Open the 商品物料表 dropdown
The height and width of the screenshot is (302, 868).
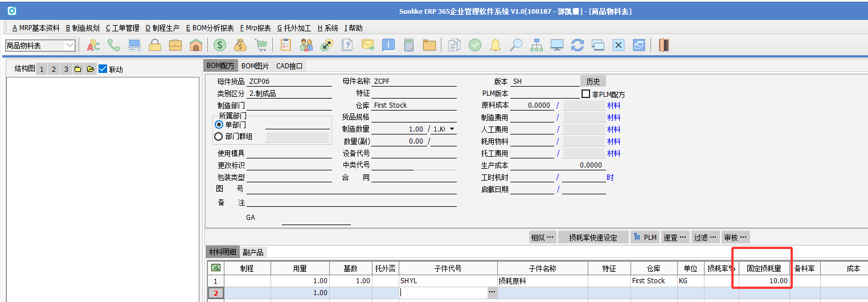(x=71, y=45)
